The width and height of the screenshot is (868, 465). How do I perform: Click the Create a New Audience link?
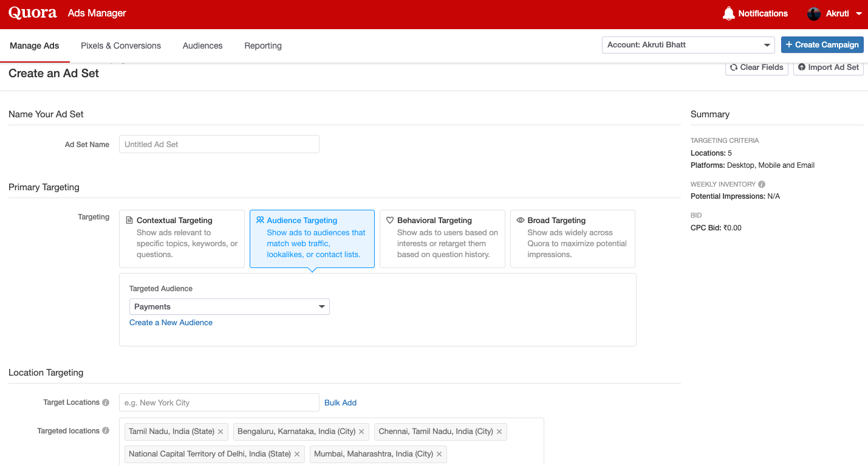point(171,323)
